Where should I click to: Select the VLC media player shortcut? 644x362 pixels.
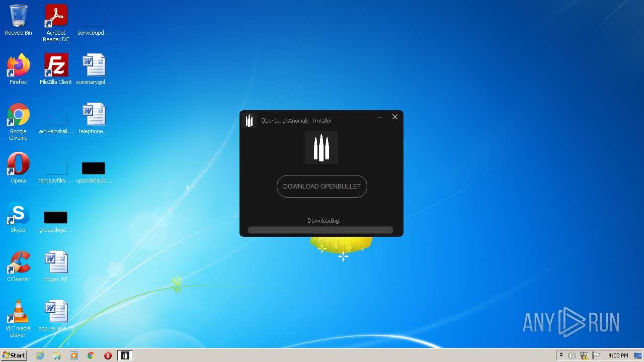(x=18, y=319)
